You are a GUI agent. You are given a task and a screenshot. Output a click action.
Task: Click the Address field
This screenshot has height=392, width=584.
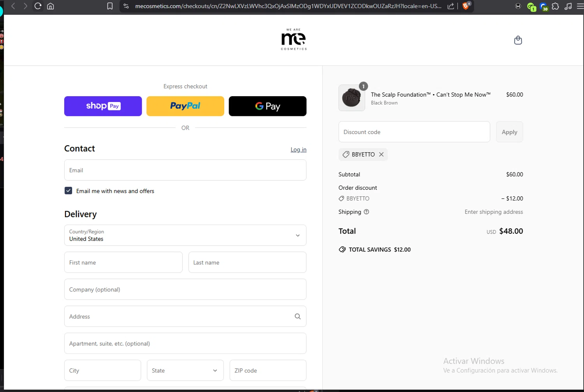click(185, 316)
